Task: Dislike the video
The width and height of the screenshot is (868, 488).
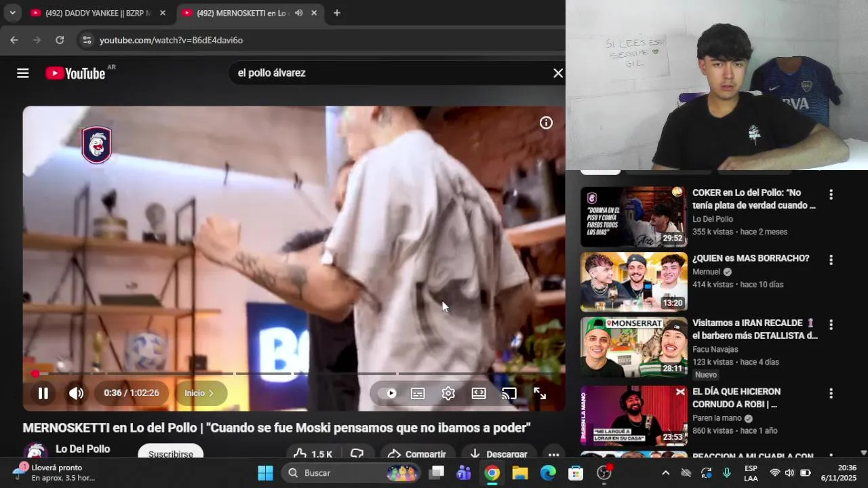Action: 357,453
